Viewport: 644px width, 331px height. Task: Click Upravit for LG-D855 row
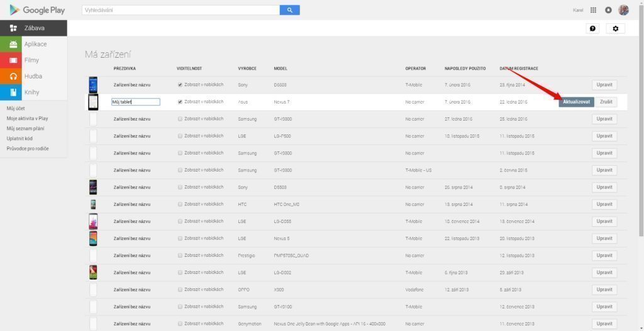pos(604,221)
